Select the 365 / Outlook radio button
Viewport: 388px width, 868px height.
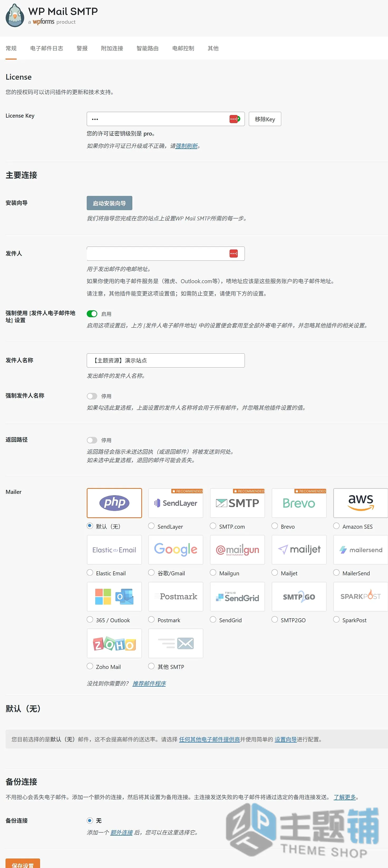click(x=90, y=619)
